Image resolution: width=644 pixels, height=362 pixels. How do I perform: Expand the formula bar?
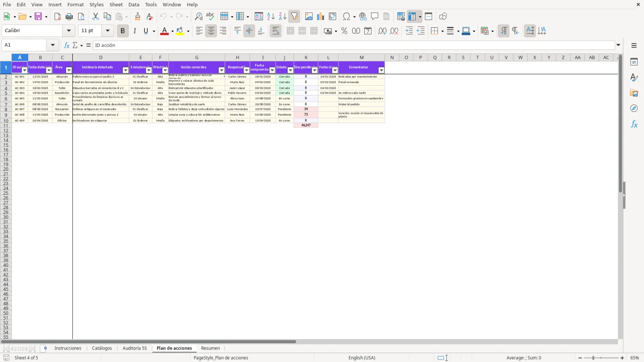click(x=618, y=45)
